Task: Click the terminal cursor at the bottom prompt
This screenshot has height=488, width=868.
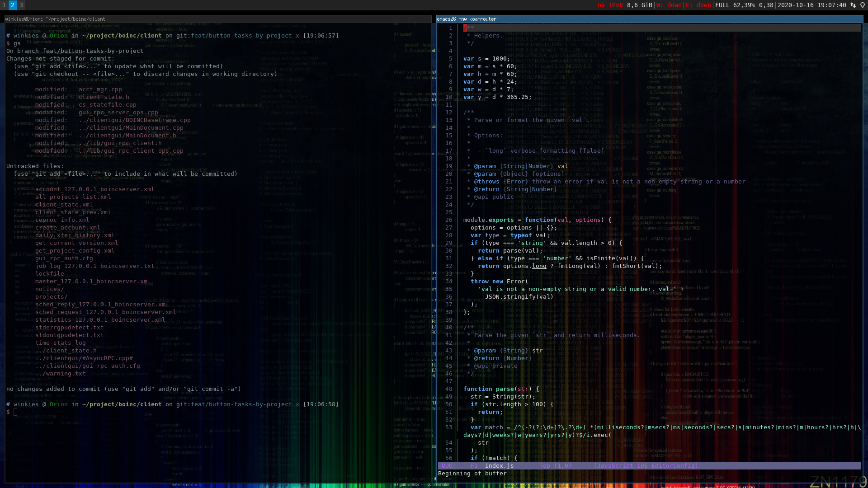Action: pos(15,412)
